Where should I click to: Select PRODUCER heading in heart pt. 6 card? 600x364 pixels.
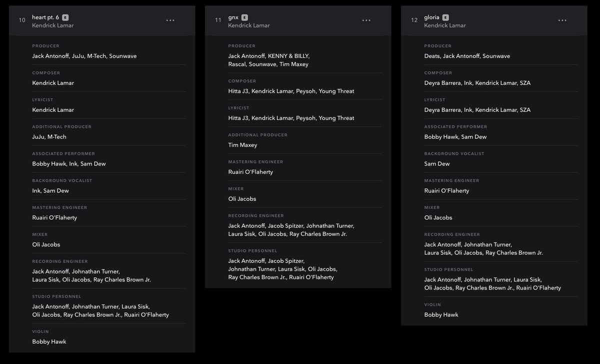pos(45,46)
